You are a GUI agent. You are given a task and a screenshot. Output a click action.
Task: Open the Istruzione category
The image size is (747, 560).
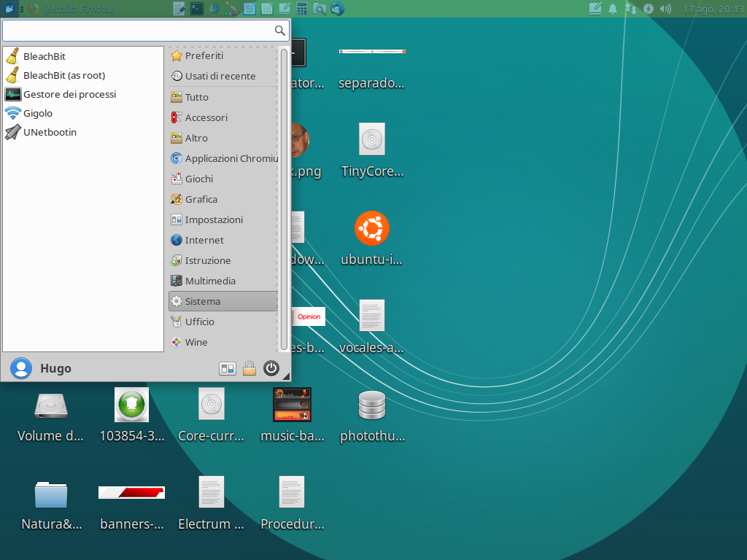coord(223,261)
